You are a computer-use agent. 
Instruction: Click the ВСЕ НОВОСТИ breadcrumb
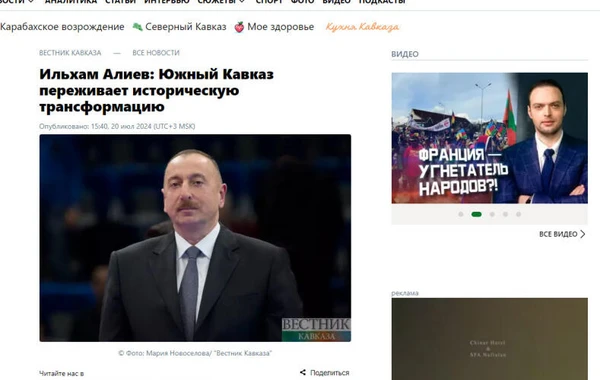pos(156,53)
